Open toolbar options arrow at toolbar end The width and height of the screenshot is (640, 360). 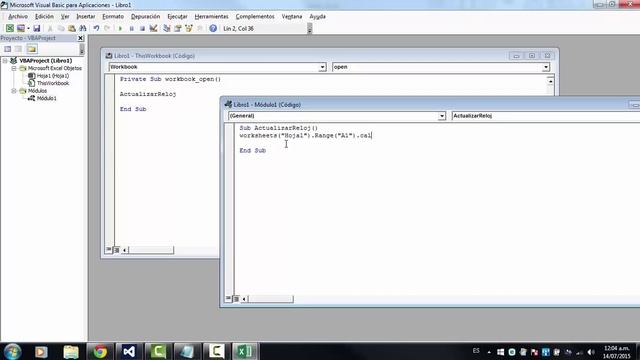309,28
